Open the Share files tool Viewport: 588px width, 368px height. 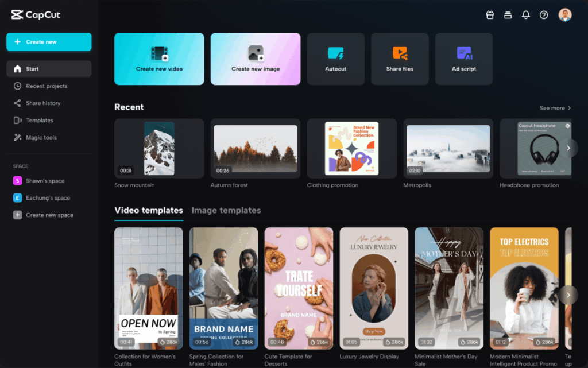pos(400,59)
